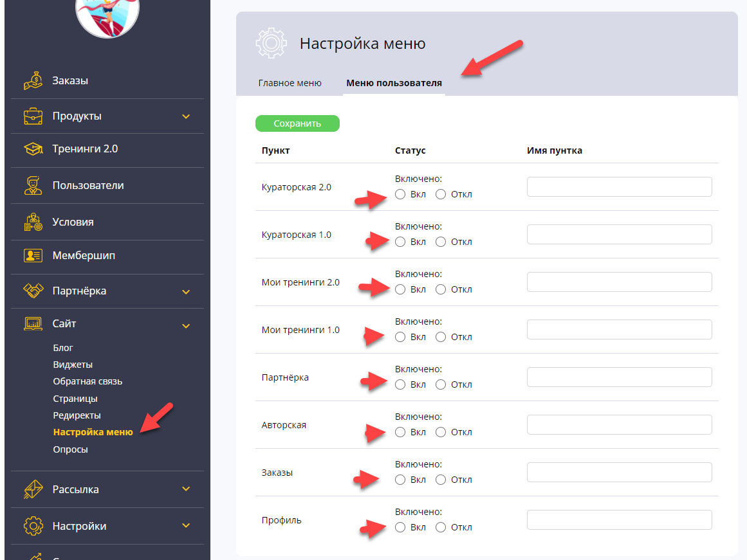This screenshot has width=747, height=560.
Task: Expand the Настройки chevron
Action: pyautogui.click(x=187, y=526)
